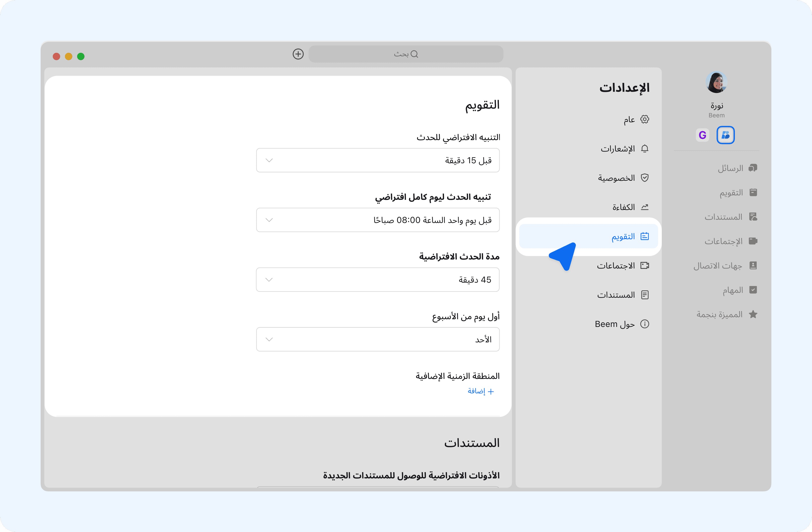Switch to the Beem workspace icon
The height and width of the screenshot is (532, 812).
pos(725,135)
